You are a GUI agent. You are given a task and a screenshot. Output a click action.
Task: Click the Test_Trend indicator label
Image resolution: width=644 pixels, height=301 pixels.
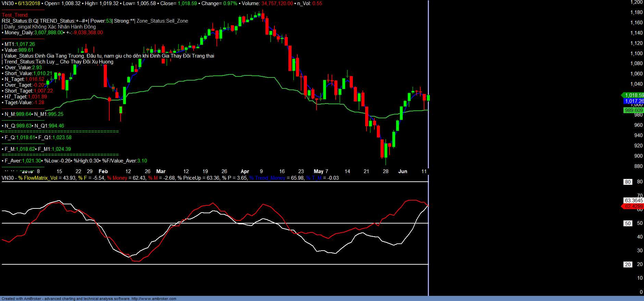point(15,15)
